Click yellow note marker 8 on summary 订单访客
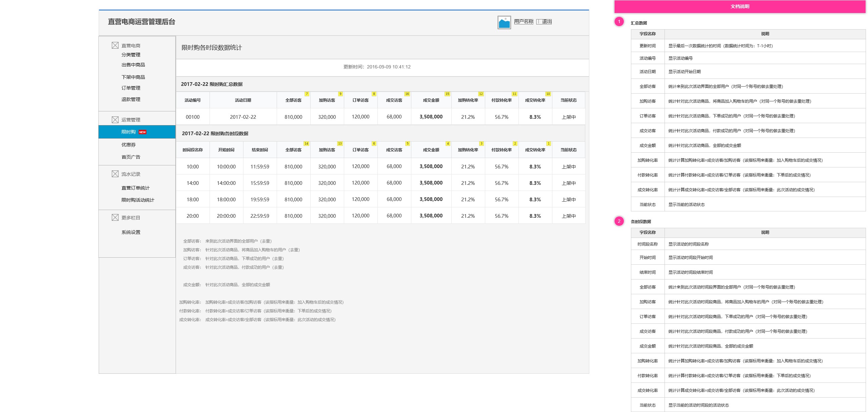868x412 pixels. (374, 94)
